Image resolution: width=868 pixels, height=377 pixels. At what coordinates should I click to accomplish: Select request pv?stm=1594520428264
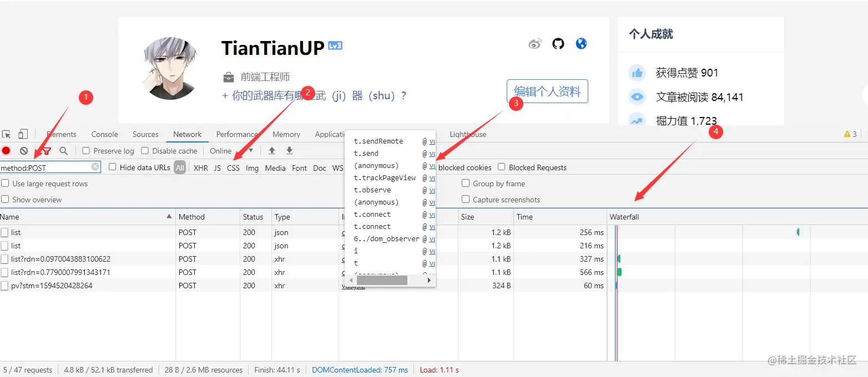(x=52, y=286)
